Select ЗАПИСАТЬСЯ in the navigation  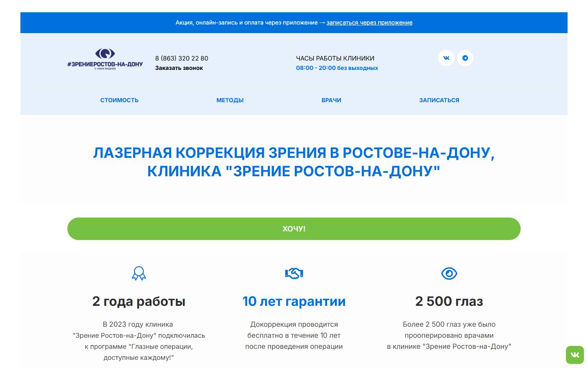point(439,100)
